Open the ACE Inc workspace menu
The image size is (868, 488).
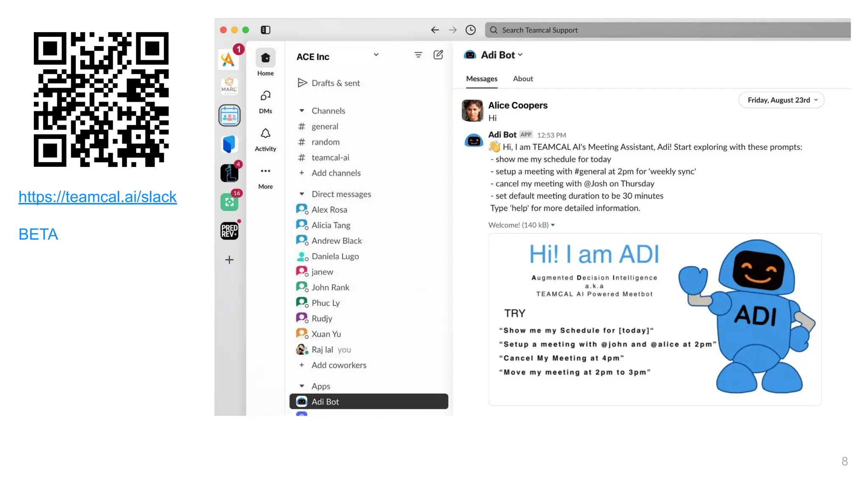(x=337, y=56)
